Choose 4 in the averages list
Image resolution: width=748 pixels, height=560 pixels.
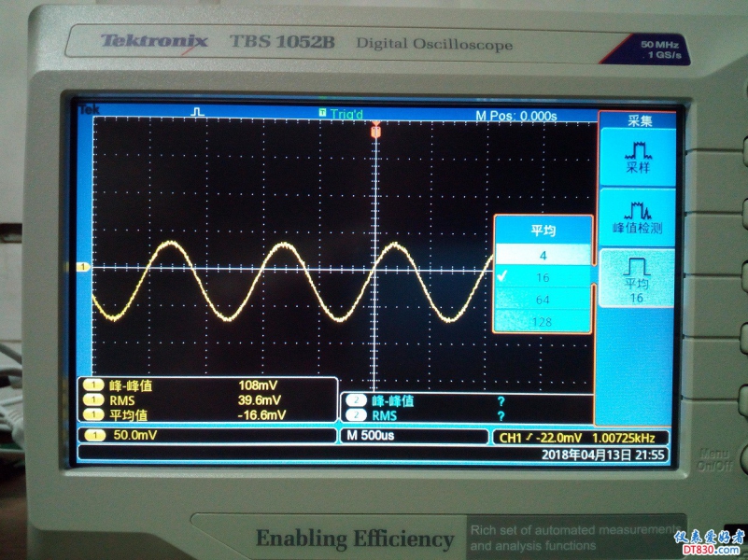[543, 255]
